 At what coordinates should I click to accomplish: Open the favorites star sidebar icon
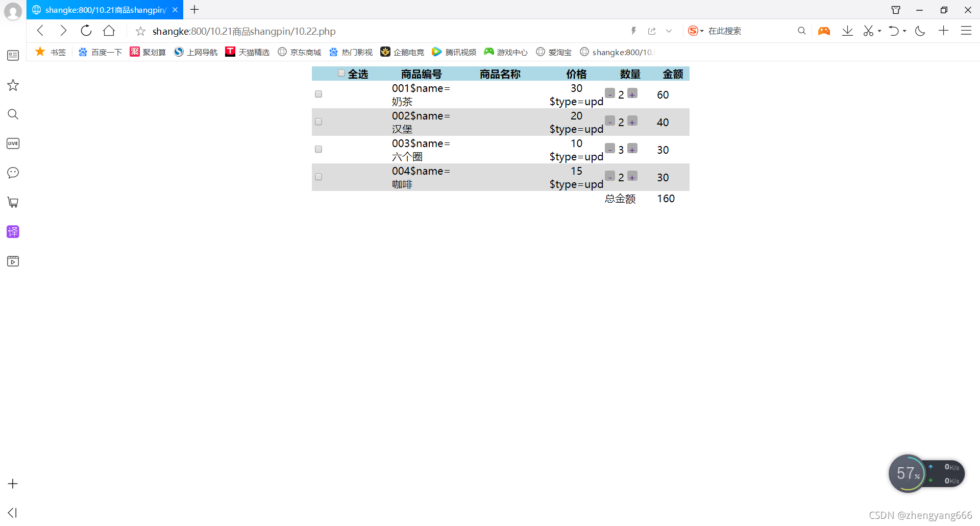coord(13,85)
